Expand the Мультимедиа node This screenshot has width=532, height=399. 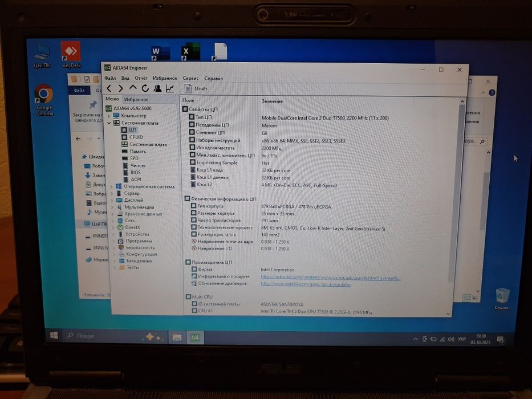click(113, 207)
